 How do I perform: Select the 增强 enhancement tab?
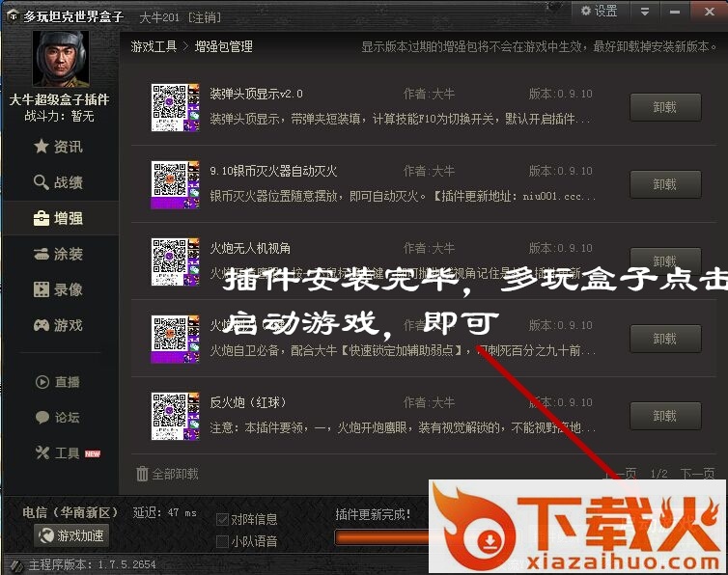point(59,218)
